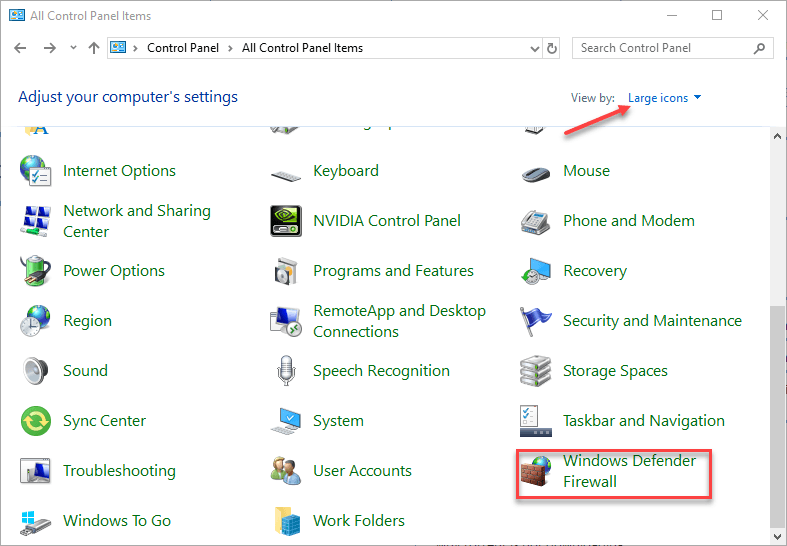Open the Internet Options link
Screen dimensions: 787x546
pyautogui.click(x=119, y=171)
